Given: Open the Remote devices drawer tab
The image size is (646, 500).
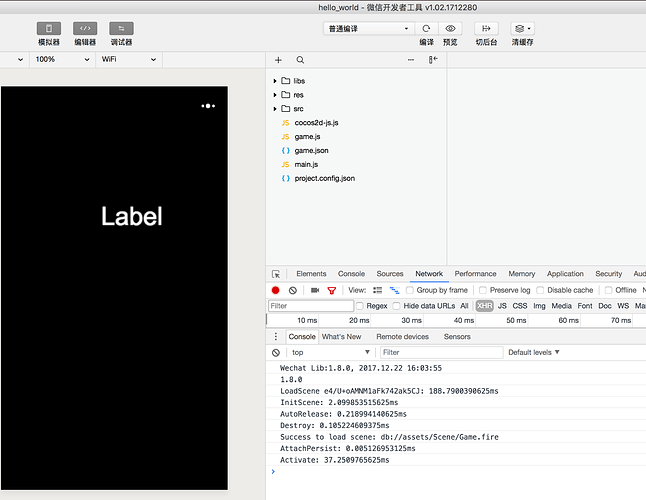Looking at the screenshot, I should 403,337.
